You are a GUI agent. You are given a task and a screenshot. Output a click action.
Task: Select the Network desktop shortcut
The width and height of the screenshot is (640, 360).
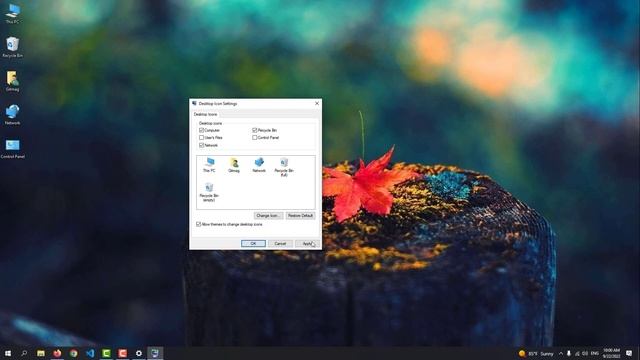pyautogui.click(x=13, y=115)
